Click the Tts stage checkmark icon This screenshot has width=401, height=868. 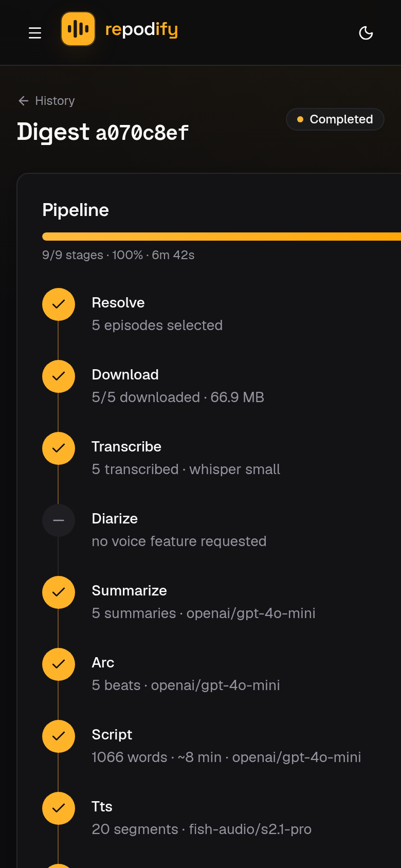point(59,808)
